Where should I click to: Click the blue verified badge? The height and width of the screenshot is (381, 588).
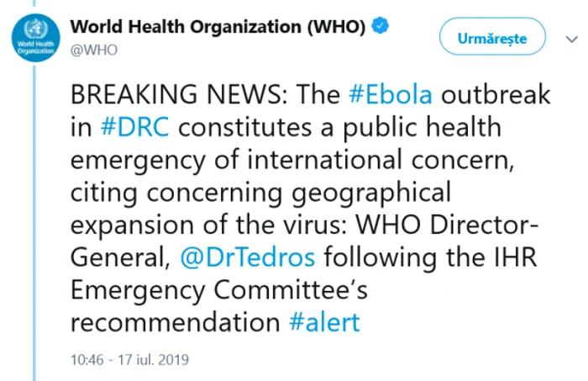point(381,25)
